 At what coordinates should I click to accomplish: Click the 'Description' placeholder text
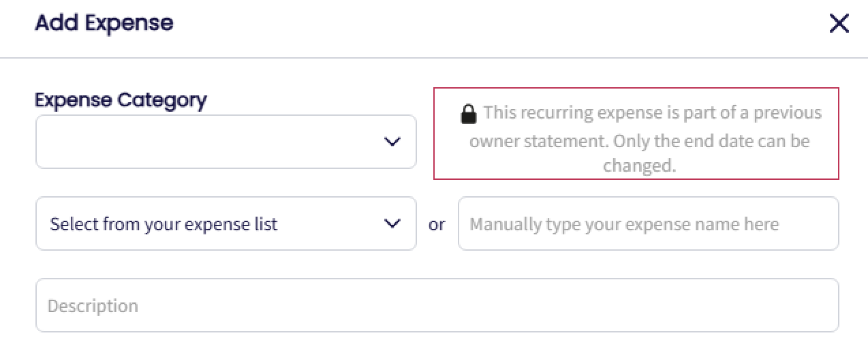coord(93,306)
